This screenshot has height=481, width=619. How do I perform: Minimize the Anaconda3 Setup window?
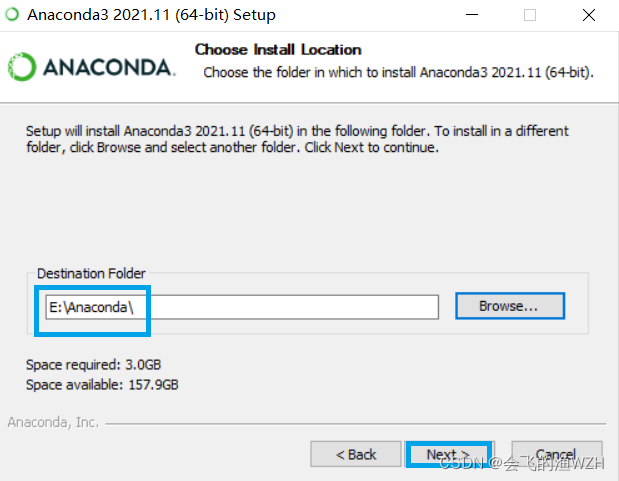click(472, 15)
